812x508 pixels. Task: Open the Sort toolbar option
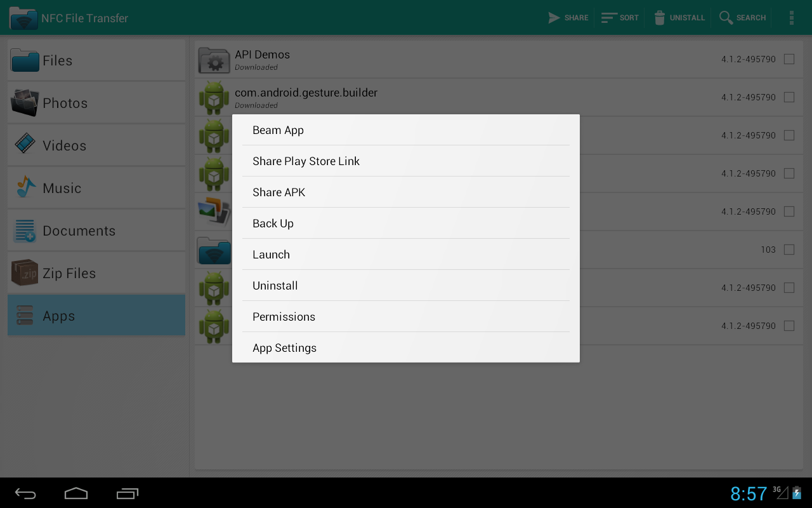[620, 18]
